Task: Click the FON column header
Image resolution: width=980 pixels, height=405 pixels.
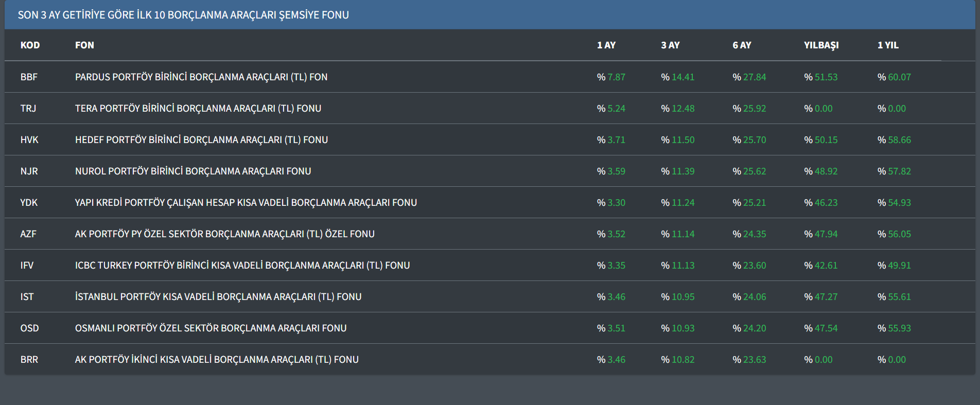Action: click(x=84, y=45)
